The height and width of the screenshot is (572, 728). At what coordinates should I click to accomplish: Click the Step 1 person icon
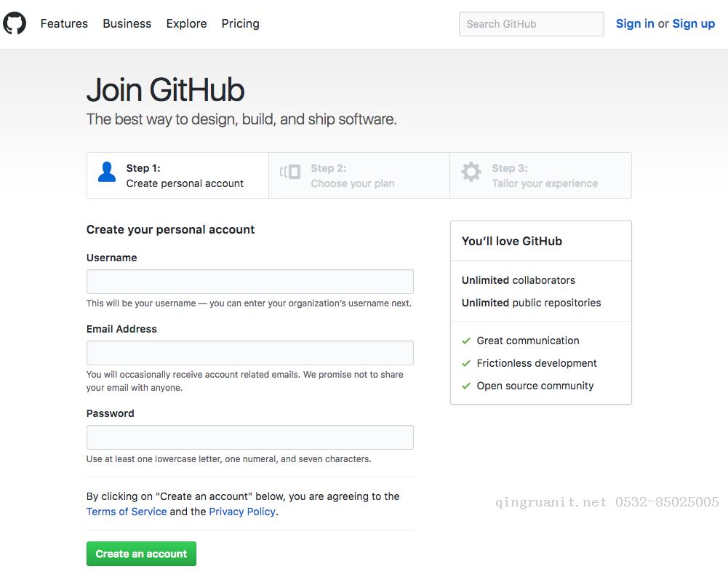(107, 172)
